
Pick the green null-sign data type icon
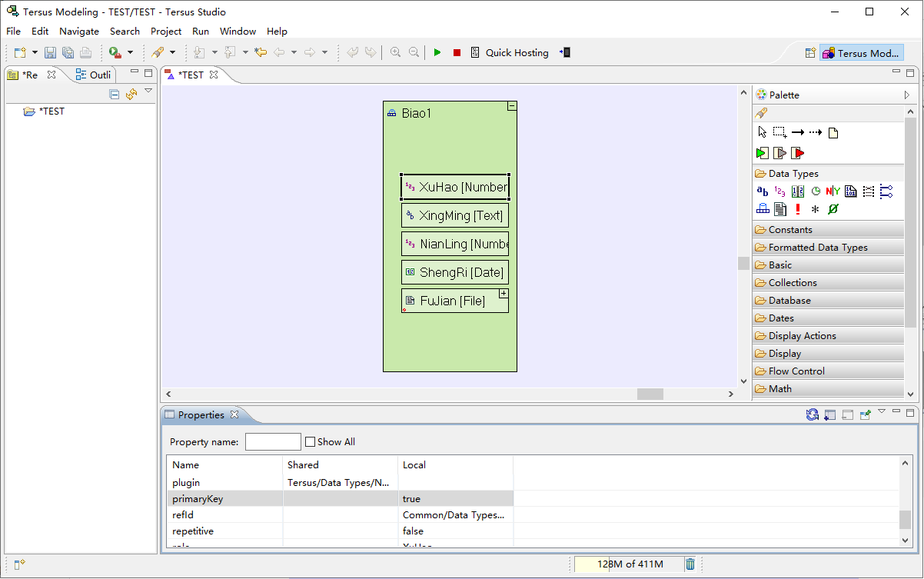tap(833, 209)
